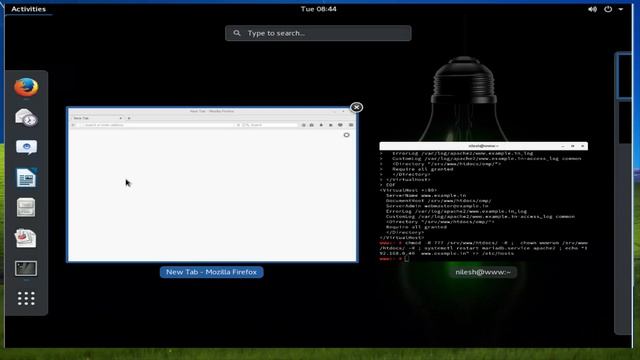Activate the Firefox window thumbnail
The height and width of the screenshot is (360, 640).
212,184
